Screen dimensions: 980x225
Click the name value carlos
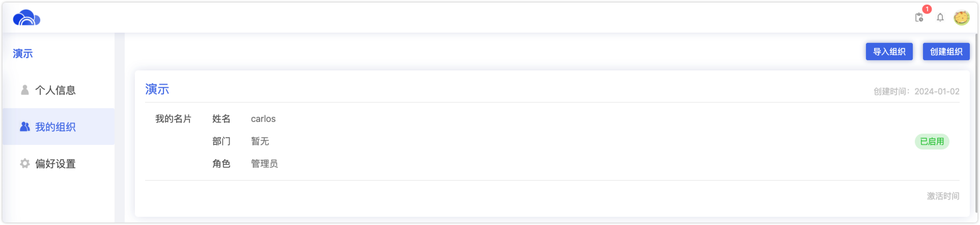click(x=263, y=119)
